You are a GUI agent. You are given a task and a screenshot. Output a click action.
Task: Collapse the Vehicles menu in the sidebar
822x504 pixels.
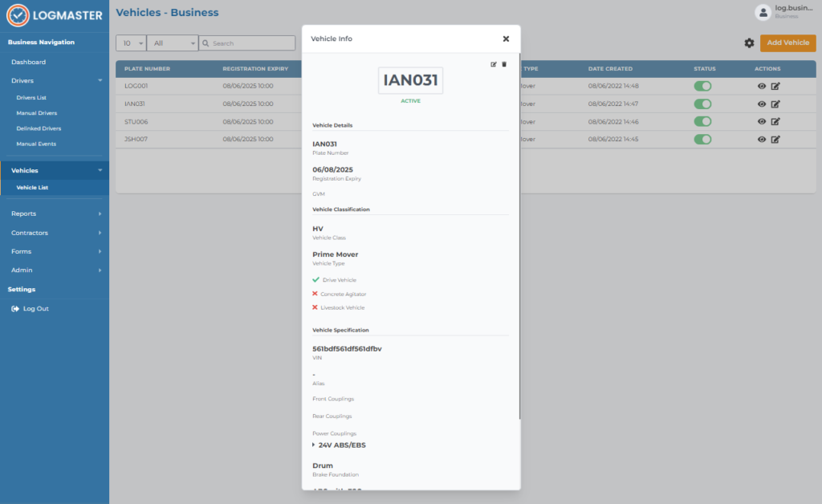tap(54, 170)
